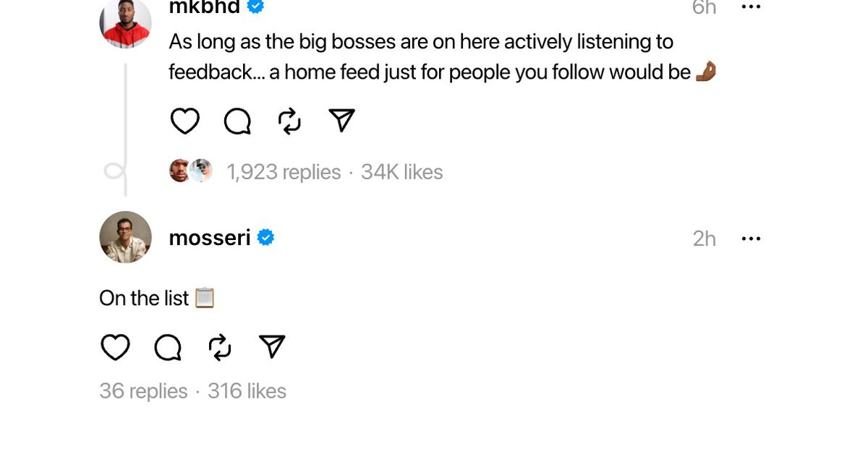Open reply bubble on mkbhd's post
This screenshot has width=868, height=454.
coord(237,121)
